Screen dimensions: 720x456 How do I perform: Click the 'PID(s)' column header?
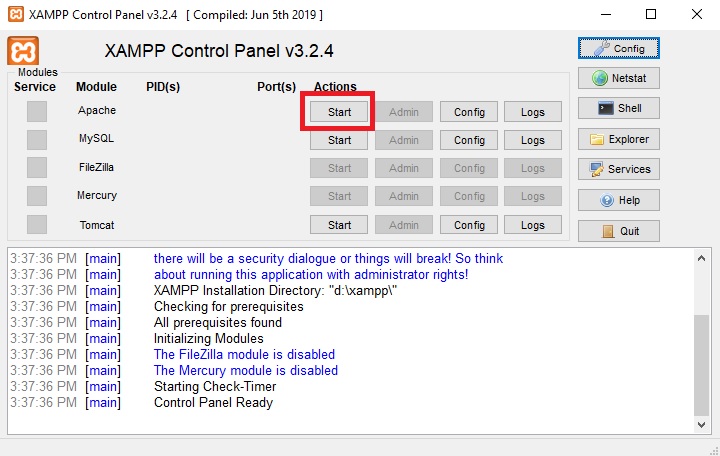(x=163, y=87)
